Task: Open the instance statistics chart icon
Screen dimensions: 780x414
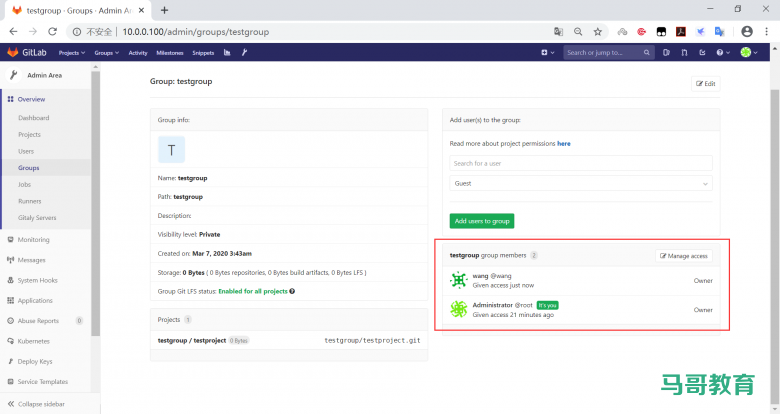Action: click(x=227, y=52)
